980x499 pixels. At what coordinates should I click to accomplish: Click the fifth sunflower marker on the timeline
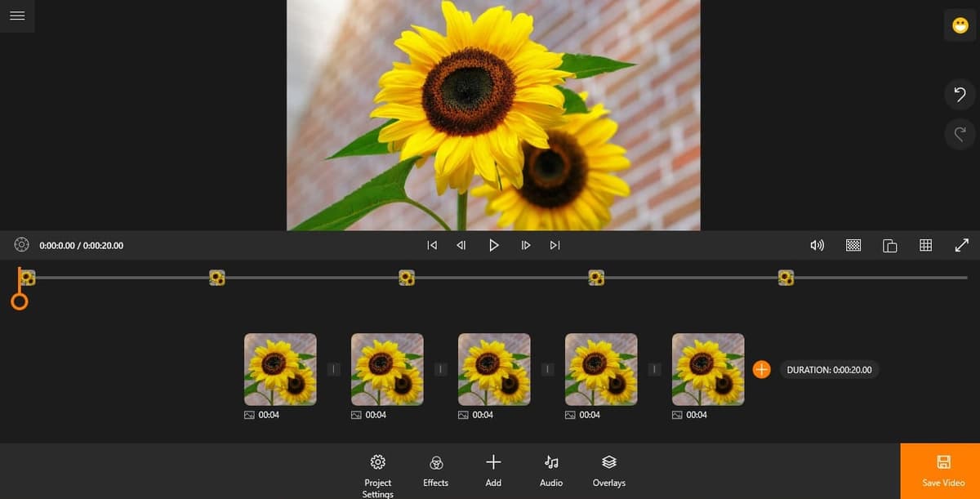tap(786, 278)
